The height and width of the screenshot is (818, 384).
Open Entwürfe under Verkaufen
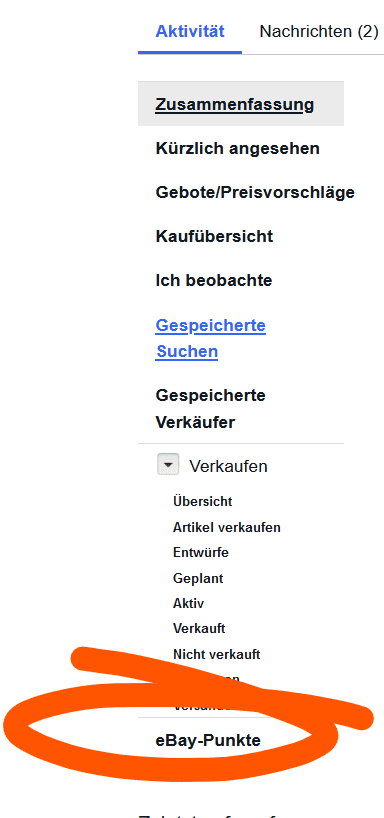click(x=201, y=552)
